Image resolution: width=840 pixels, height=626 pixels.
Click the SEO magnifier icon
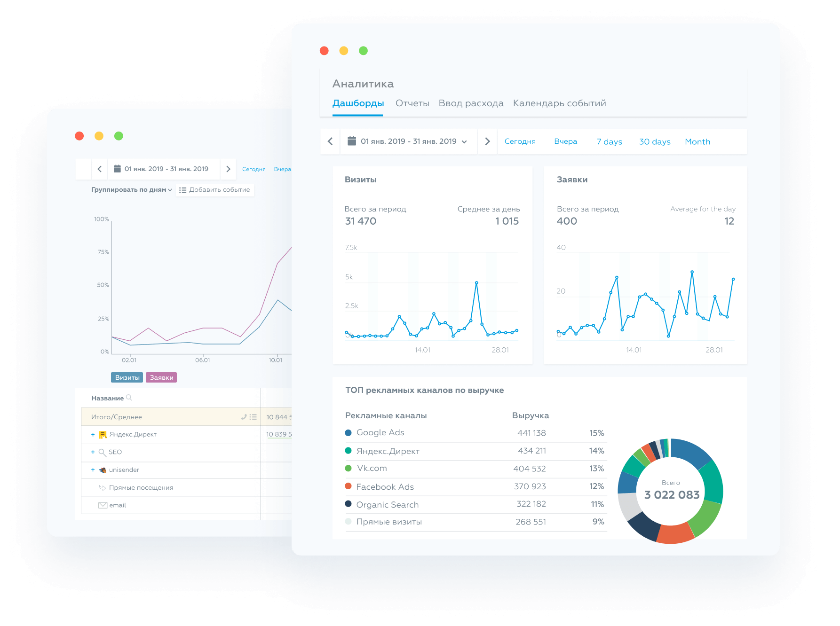(x=102, y=453)
